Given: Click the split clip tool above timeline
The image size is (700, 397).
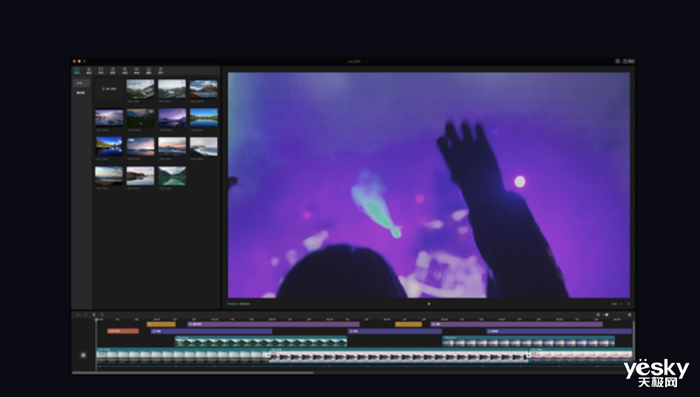Looking at the screenshot, I should pyautogui.click(x=94, y=315).
